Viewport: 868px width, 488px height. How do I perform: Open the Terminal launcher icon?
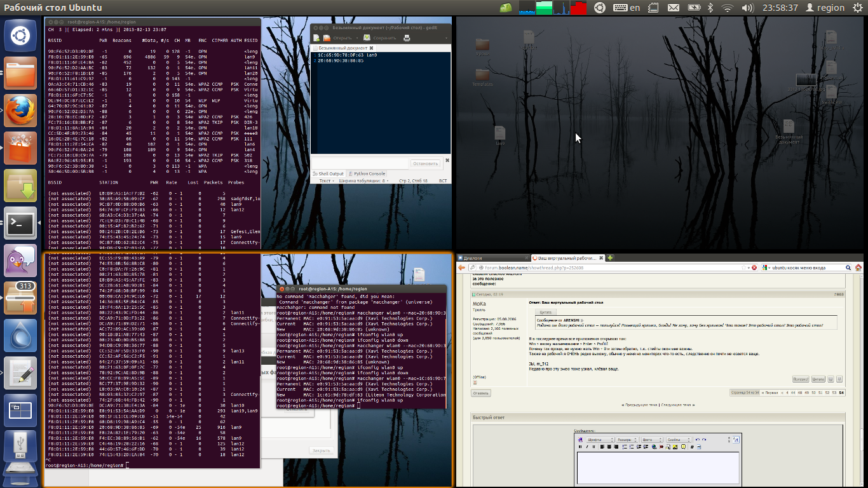point(21,223)
